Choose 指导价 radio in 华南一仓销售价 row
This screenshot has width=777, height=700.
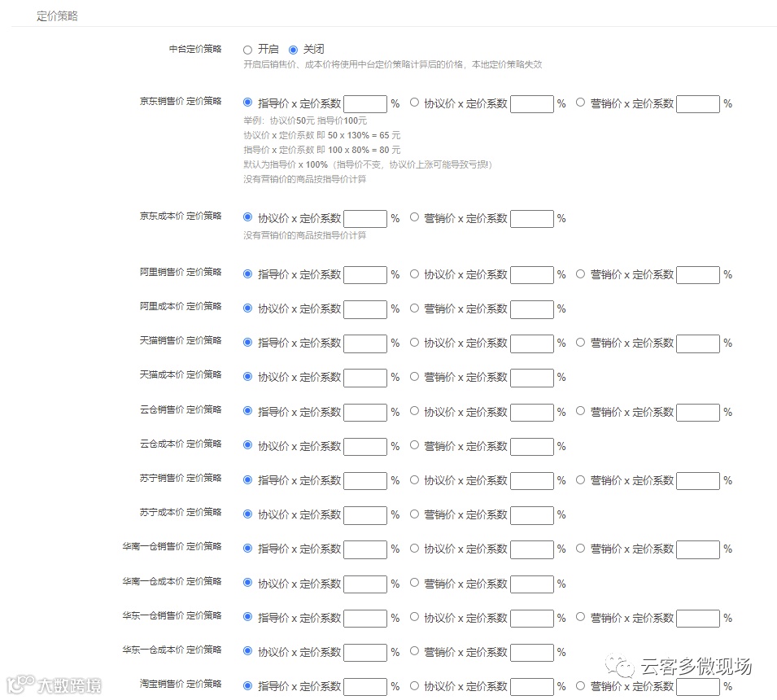(x=248, y=549)
